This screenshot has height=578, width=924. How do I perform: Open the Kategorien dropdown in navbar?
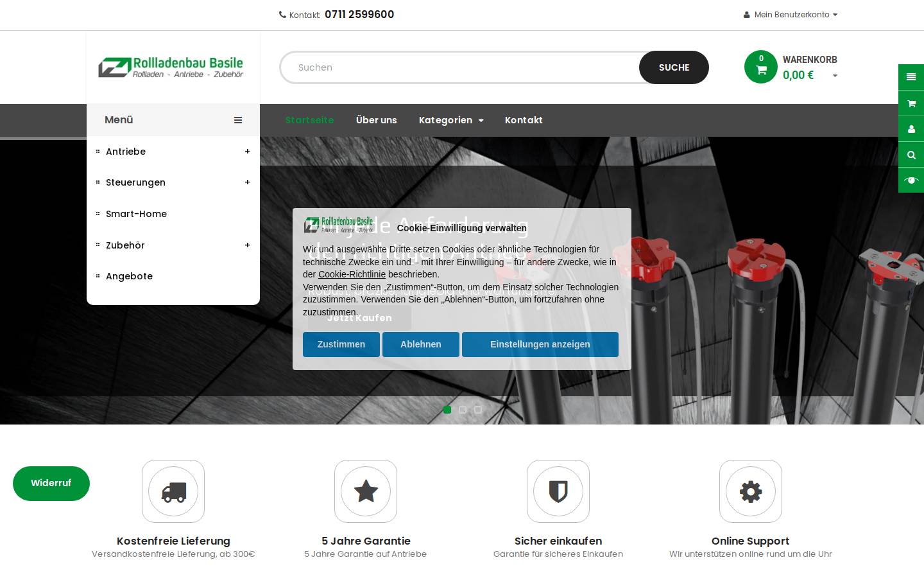(451, 120)
